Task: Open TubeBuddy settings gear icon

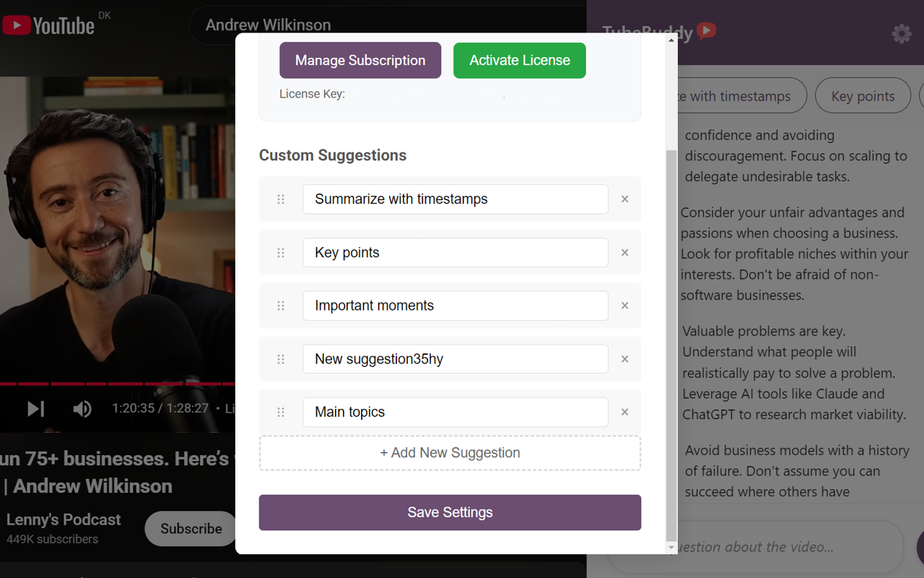Action: [901, 34]
